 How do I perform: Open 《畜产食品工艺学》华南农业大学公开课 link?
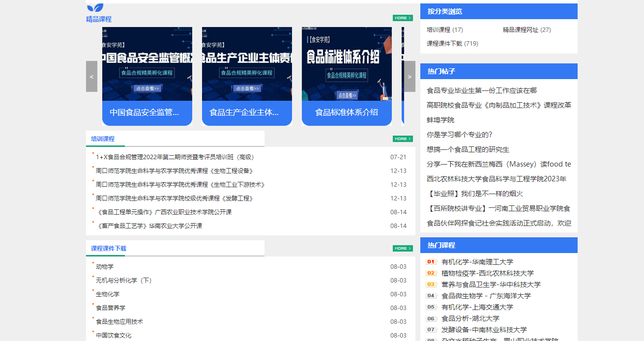[150, 226]
